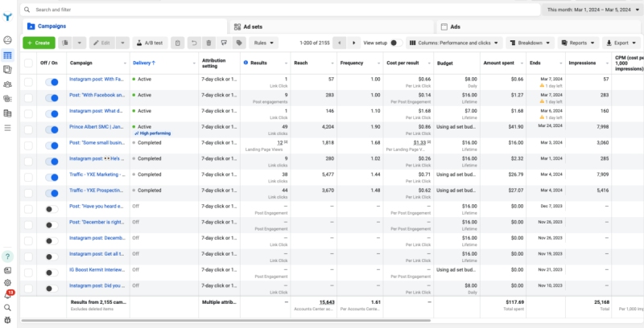Click the previous page arrow in pagination
The height and width of the screenshot is (328, 644).
pyautogui.click(x=339, y=43)
